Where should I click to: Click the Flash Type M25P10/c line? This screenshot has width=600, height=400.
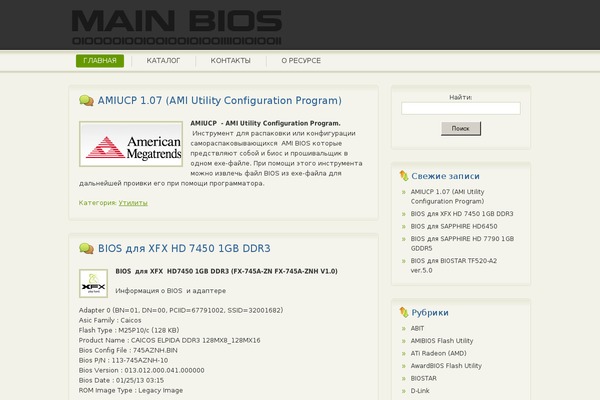129,330
